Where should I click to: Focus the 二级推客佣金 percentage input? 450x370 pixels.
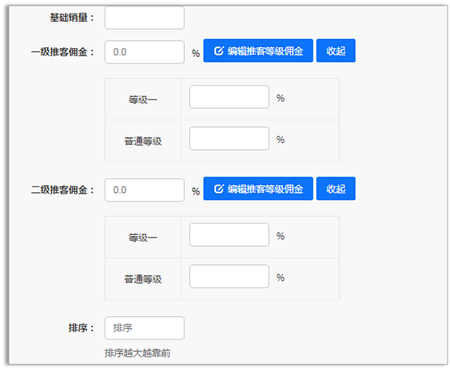[x=144, y=190]
